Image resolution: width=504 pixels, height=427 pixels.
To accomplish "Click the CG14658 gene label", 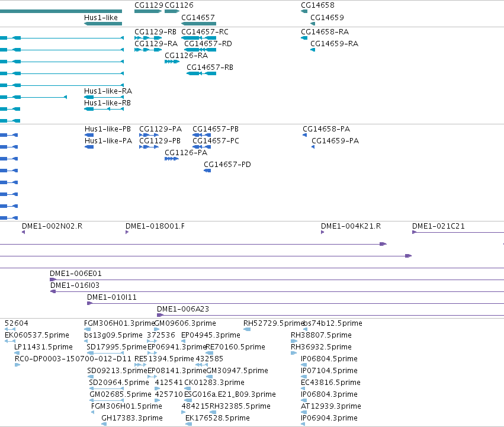I will (x=317, y=5).
